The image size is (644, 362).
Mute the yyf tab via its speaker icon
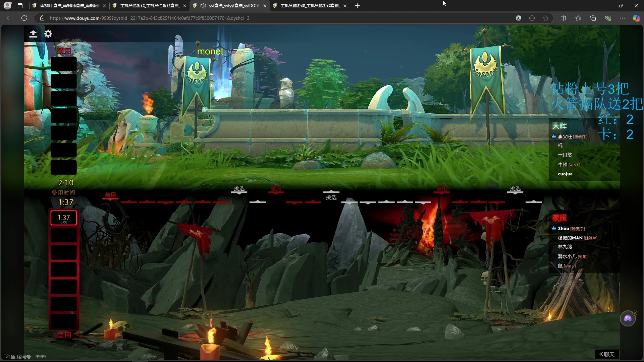(203, 6)
